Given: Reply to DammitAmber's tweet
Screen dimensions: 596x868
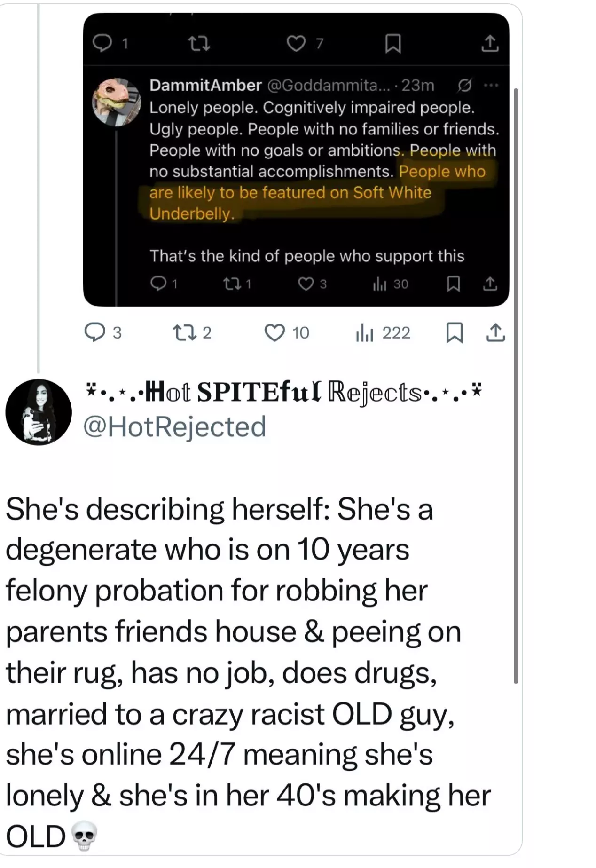Looking at the screenshot, I should (x=158, y=284).
